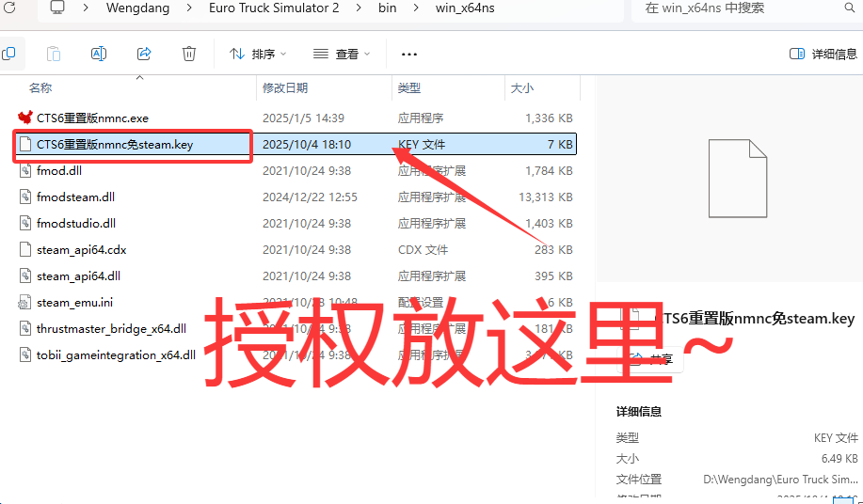
Task: Select the fmodstudio.dll file
Action: (76, 224)
